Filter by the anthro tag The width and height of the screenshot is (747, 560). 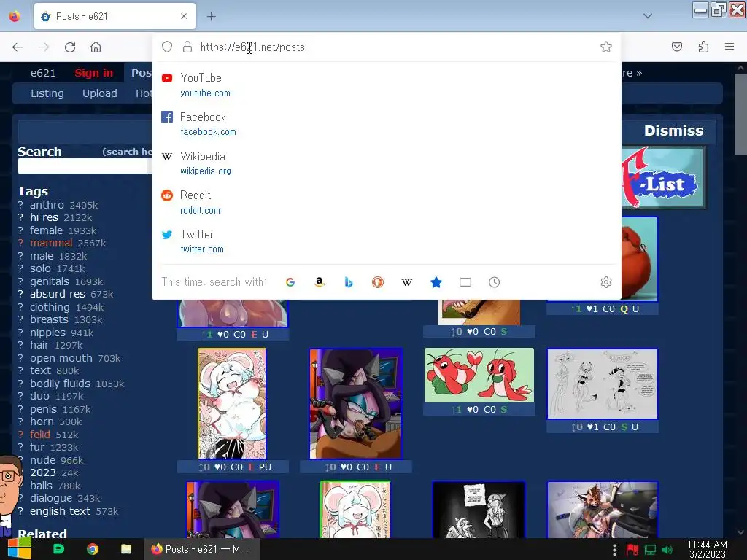pyautogui.click(x=47, y=205)
